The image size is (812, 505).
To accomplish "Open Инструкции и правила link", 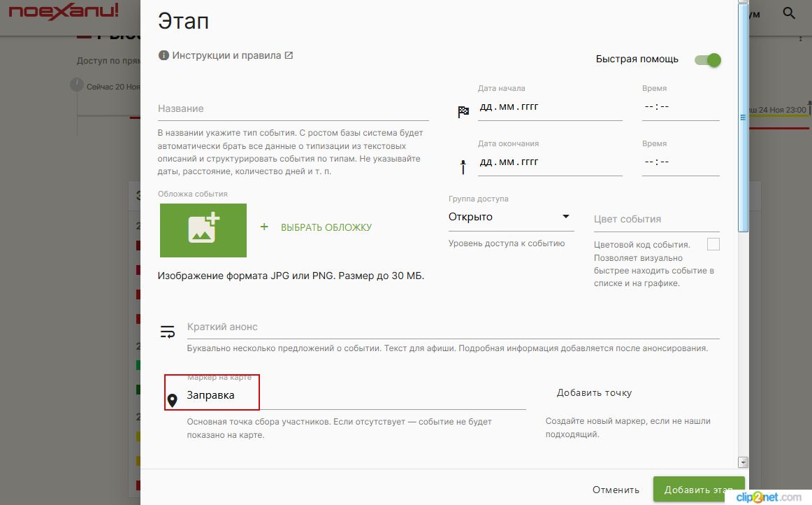I will (226, 55).
